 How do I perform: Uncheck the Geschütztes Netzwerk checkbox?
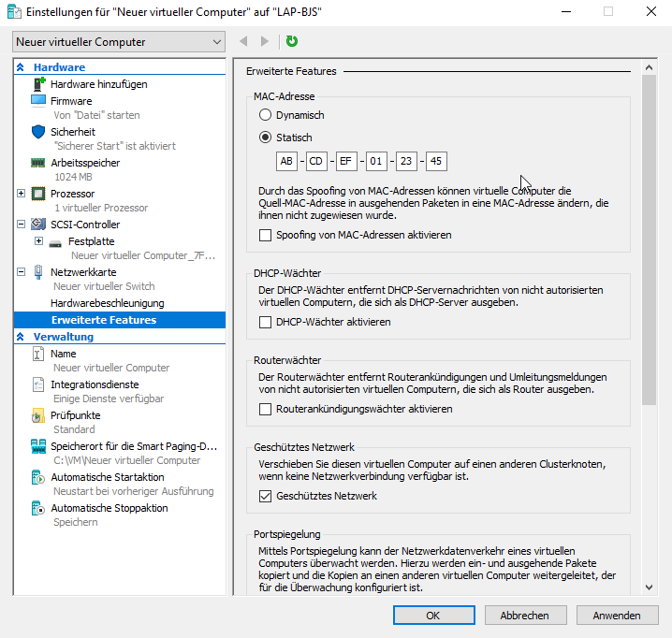coord(265,496)
